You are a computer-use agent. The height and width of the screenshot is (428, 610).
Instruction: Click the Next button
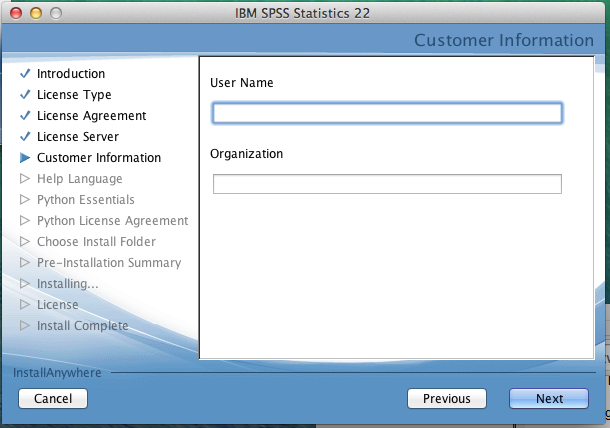pos(549,398)
